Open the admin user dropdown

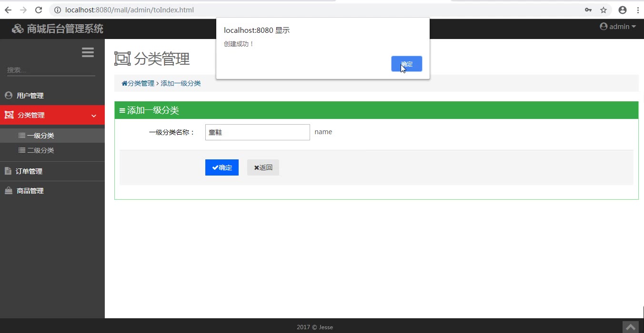[618, 27]
